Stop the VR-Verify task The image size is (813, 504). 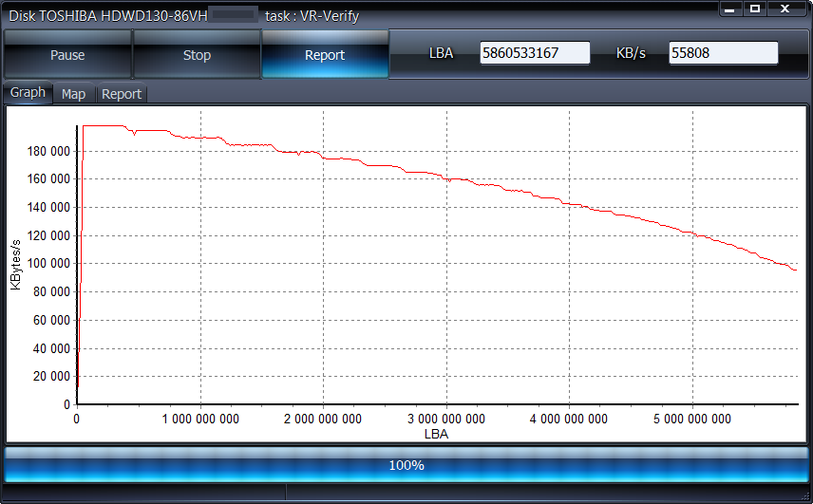197,55
